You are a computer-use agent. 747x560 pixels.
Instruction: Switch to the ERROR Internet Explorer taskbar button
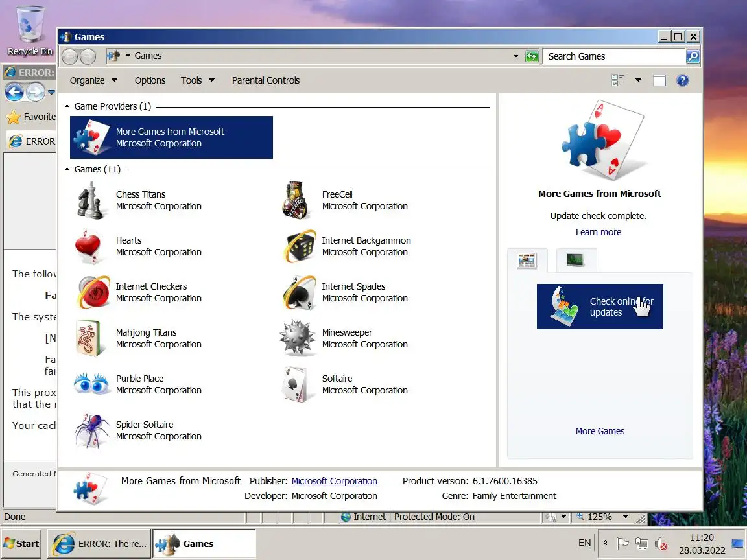[99, 543]
